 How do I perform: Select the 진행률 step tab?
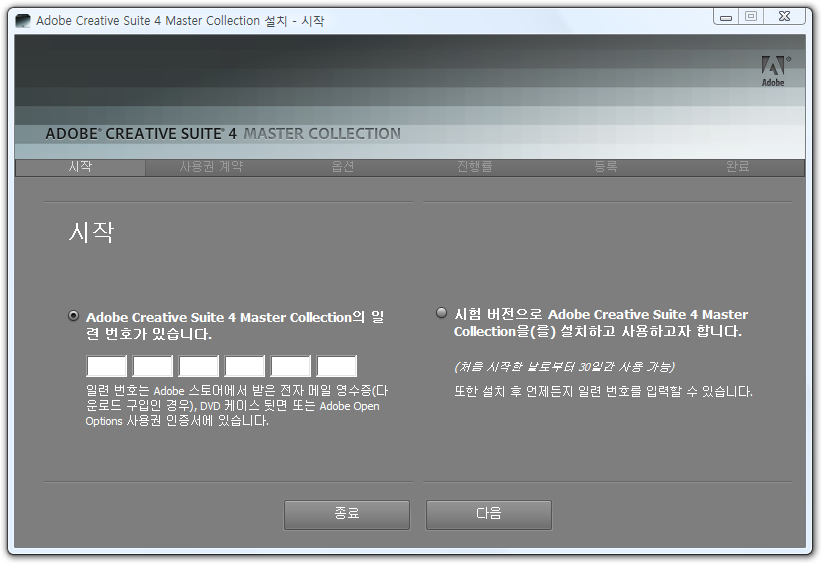click(x=474, y=167)
